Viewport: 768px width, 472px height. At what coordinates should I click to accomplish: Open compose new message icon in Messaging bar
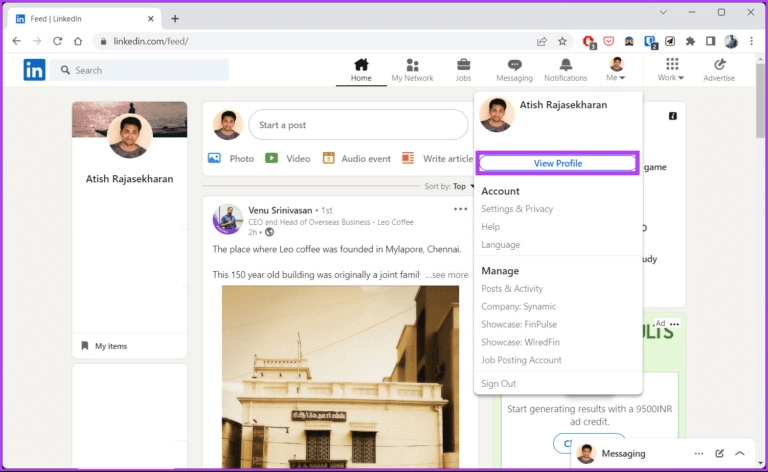pos(719,453)
